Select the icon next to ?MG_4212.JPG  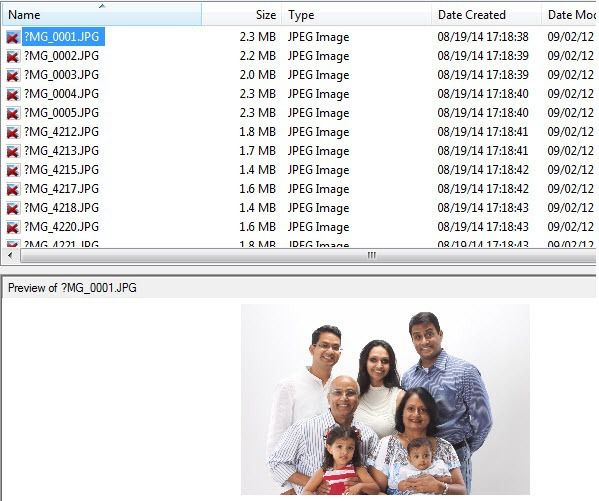point(13,132)
